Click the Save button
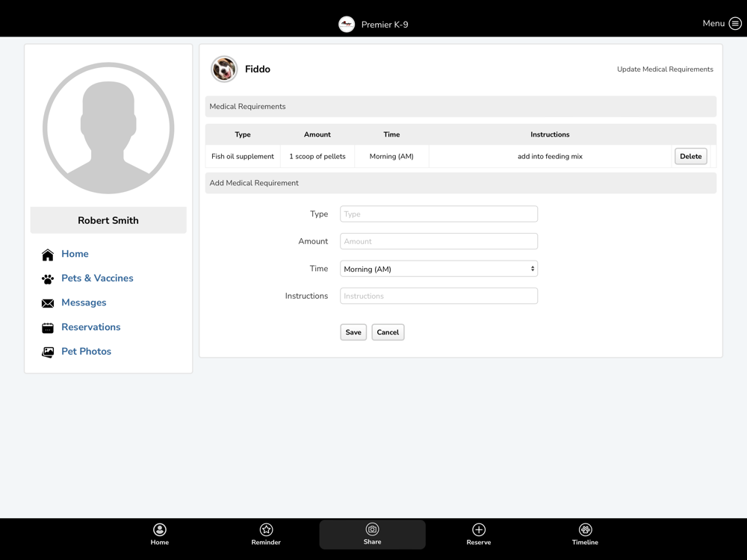The height and width of the screenshot is (560, 747). coord(353,332)
